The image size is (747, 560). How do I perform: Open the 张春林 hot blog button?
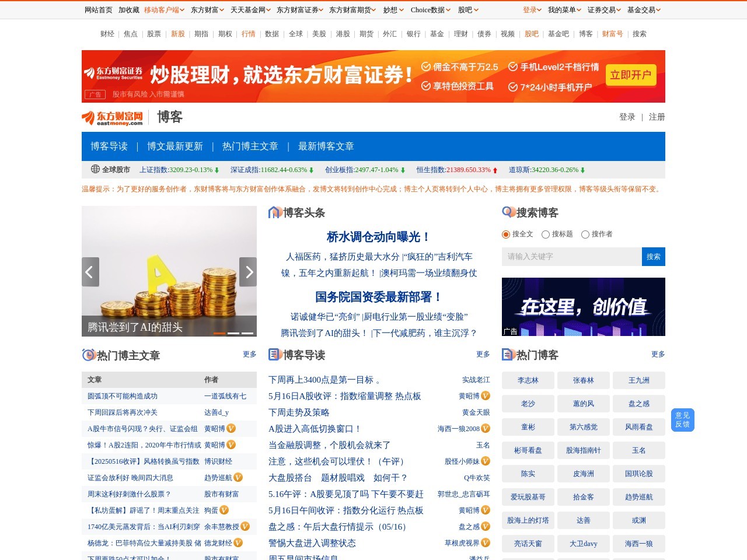[x=584, y=380]
